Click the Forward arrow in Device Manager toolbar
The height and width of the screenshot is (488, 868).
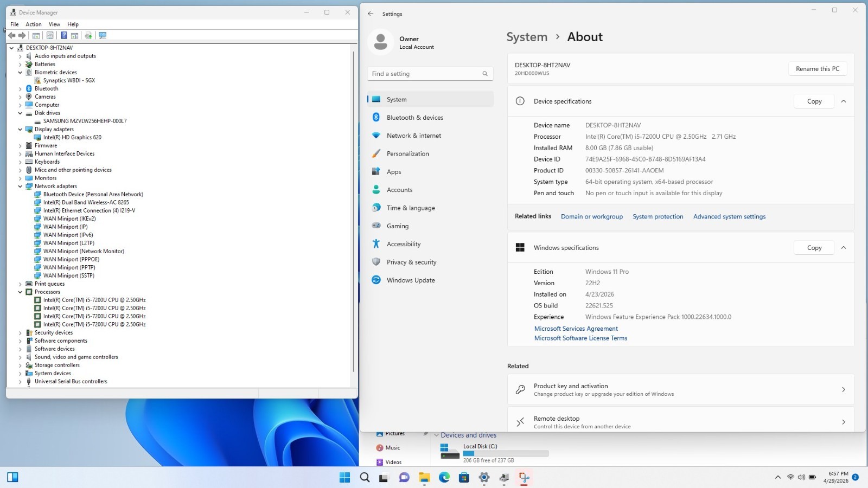pyautogui.click(x=22, y=35)
